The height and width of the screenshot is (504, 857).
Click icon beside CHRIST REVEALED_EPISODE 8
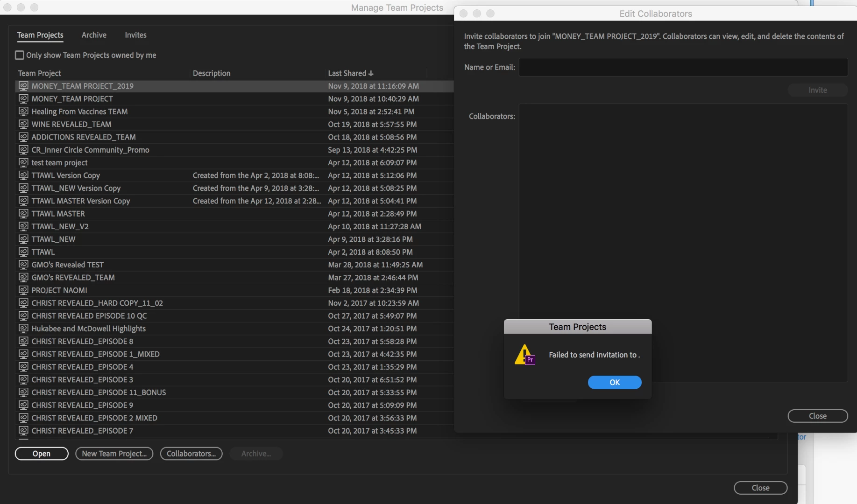pos(23,341)
